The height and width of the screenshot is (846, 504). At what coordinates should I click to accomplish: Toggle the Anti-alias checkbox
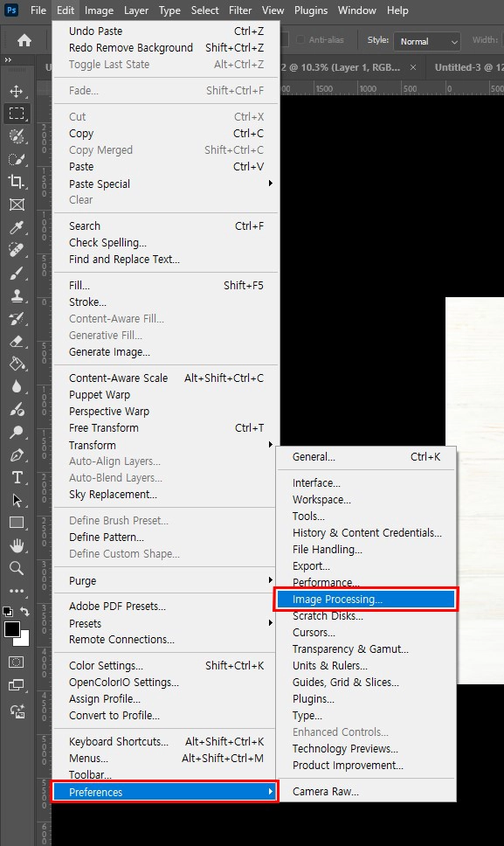click(x=300, y=40)
